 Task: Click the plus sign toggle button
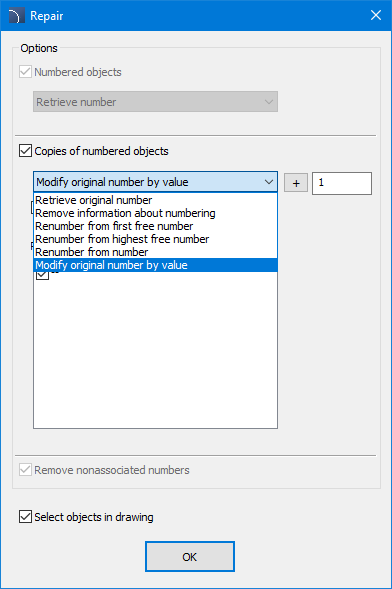296,183
